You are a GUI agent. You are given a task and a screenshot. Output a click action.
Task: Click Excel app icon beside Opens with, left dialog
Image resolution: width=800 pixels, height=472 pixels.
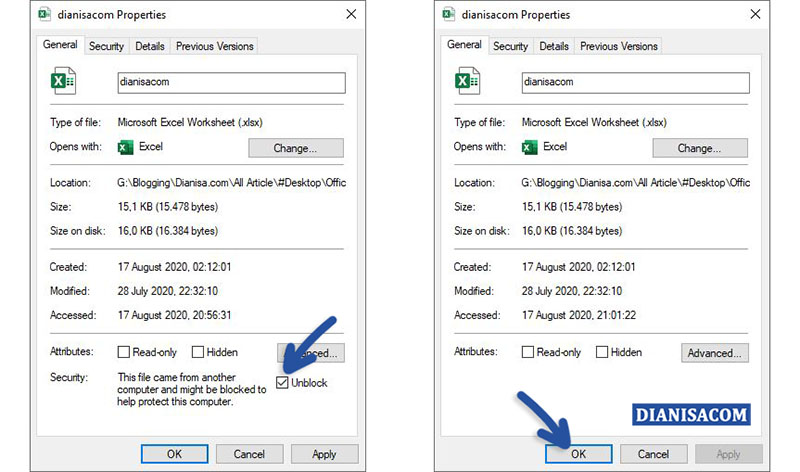125,147
